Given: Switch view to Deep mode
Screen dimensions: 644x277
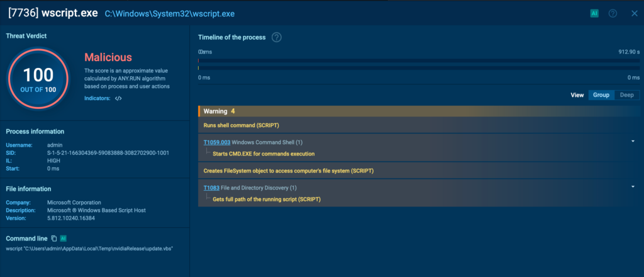Looking at the screenshot, I should [627, 95].
